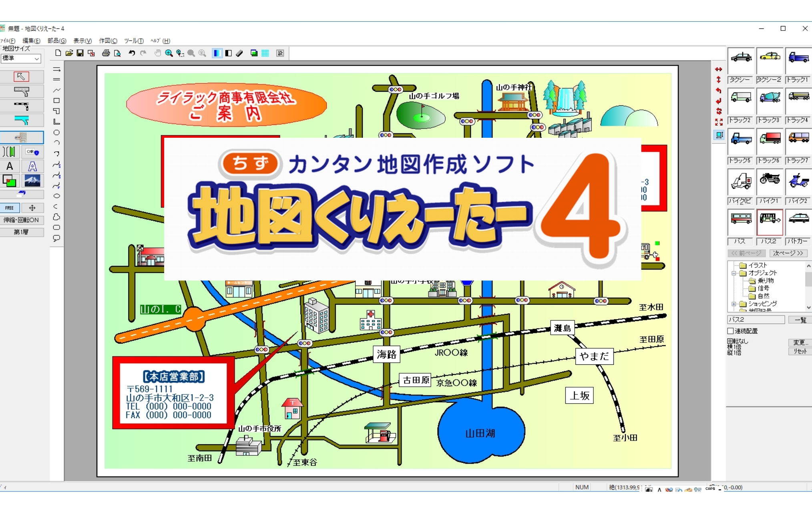Collapse the オブジェクト tree node
Image resolution: width=812 pixels, height=519 pixels.
tap(734, 273)
